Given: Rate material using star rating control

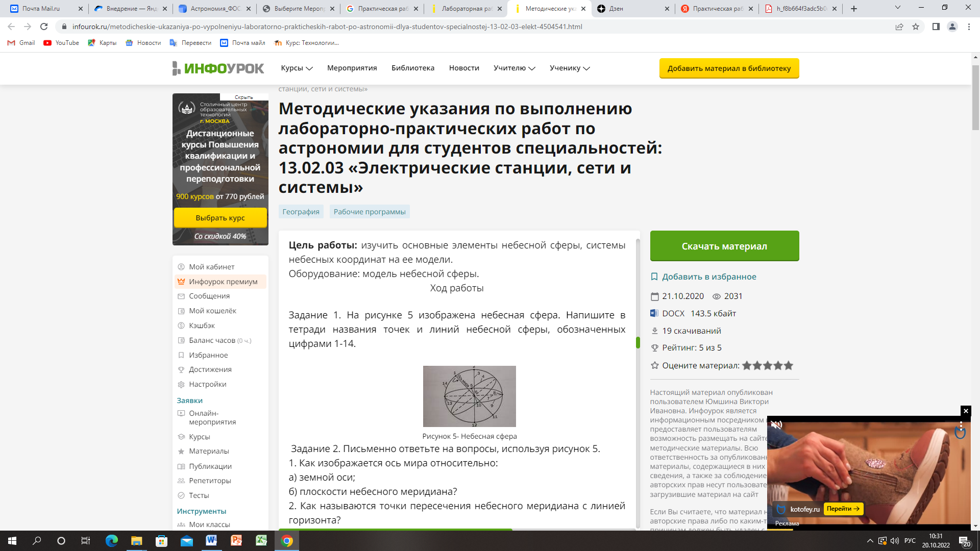Looking at the screenshot, I should pos(767,365).
